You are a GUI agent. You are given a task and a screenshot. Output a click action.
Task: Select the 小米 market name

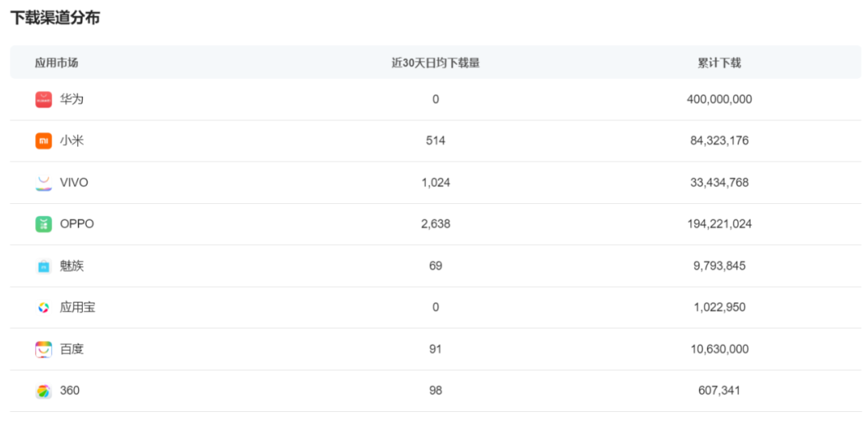point(72,141)
